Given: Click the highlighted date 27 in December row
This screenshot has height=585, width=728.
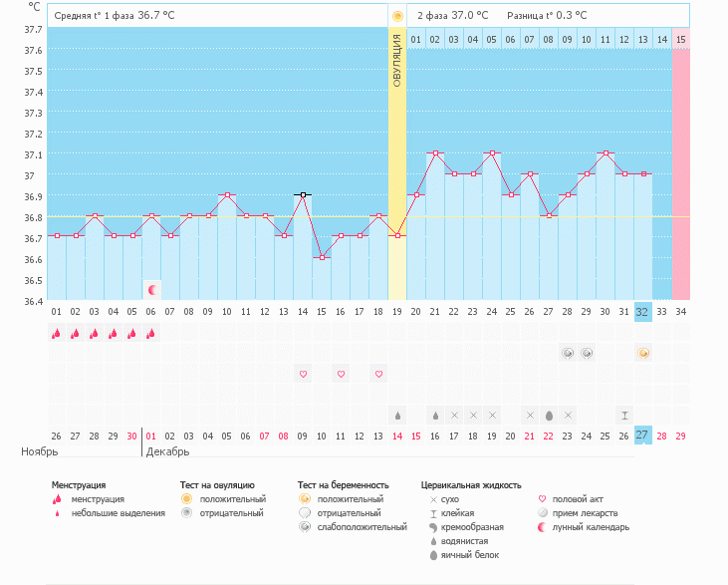Looking at the screenshot, I should 643,436.
